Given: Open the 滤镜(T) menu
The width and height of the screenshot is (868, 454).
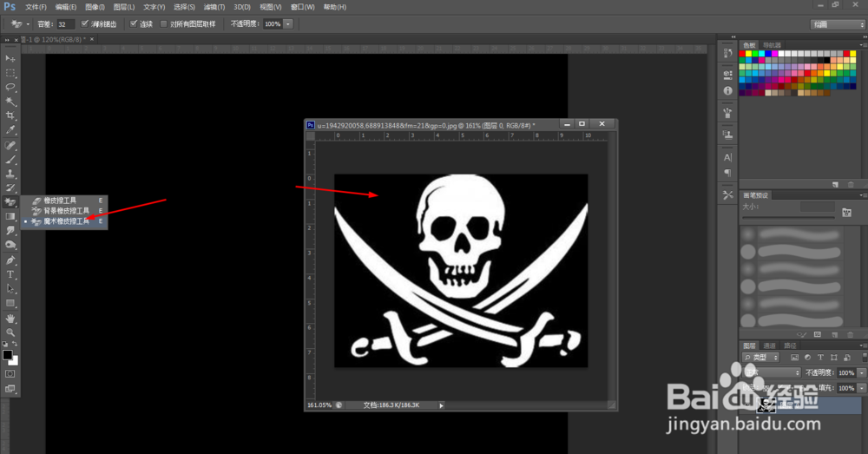Looking at the screenshot, I should click(214, 7).
